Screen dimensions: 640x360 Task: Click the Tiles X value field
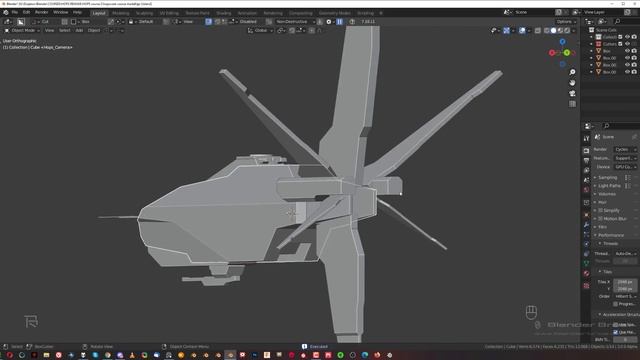pyautogui.click(x=625, y=282)
